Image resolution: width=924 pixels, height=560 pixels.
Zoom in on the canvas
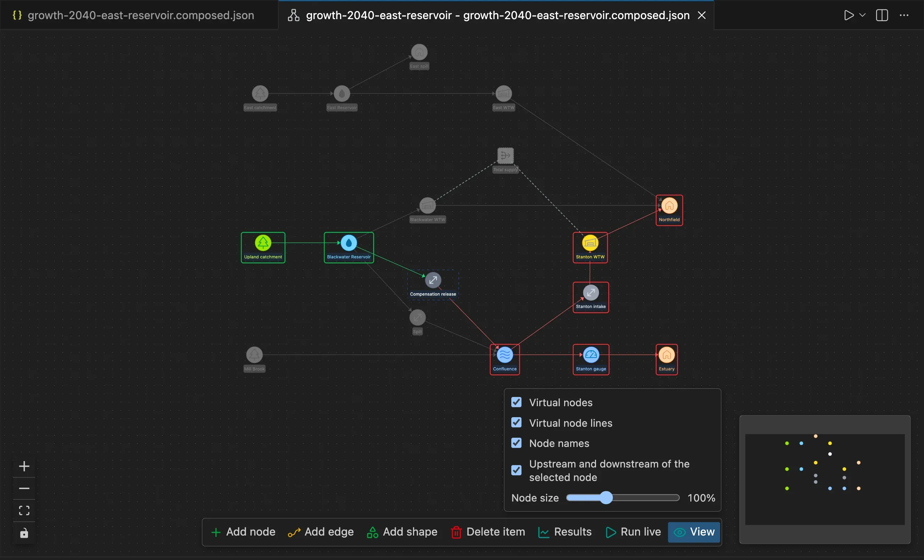[24, 466]
